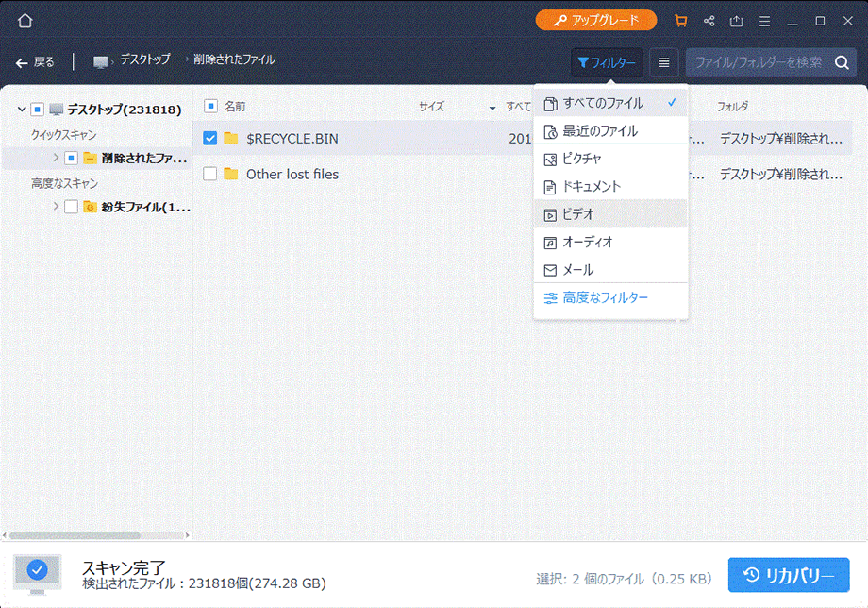868x608 pixels.
Task: Check the 紛失ファイル tree checkbox
Action: pyautogui.click(x=71, y=207)
